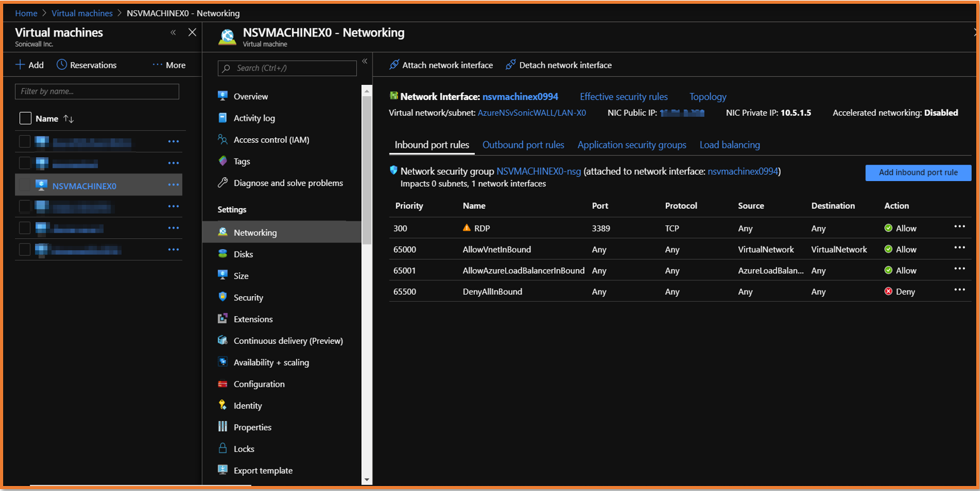Open options for AllowVnetInBound rule
Viewport: 980px width, 491px height.
(959, 248)
